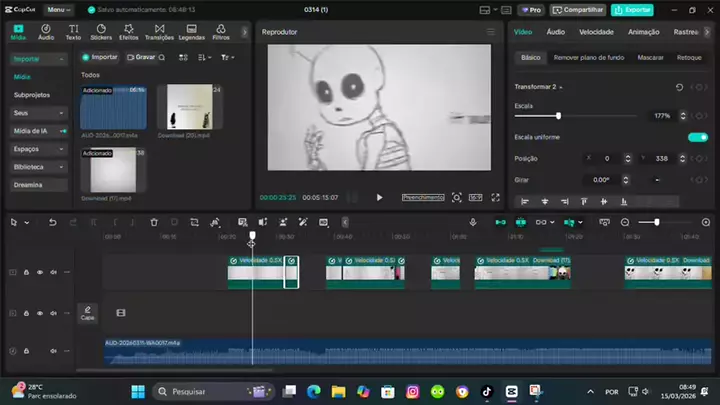Select the Mascarar sub-tab
The image size is (720, 405).
pos(650,58)
